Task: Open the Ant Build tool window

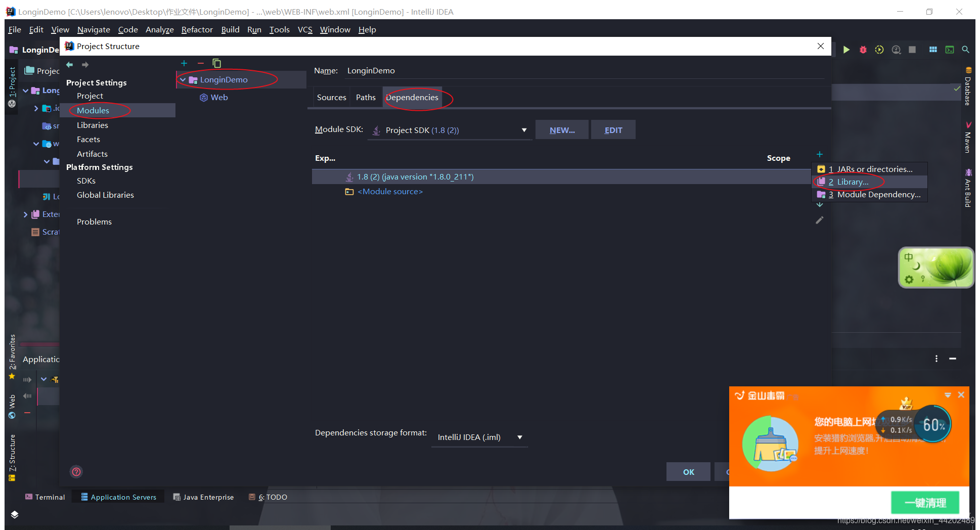Action: tap(968, 188)
